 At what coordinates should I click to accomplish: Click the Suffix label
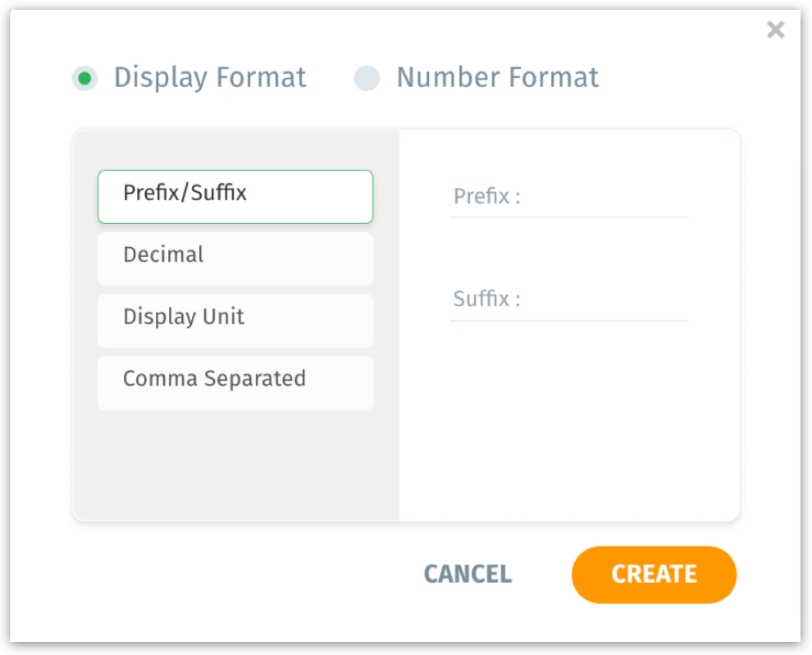pos(486,300)
